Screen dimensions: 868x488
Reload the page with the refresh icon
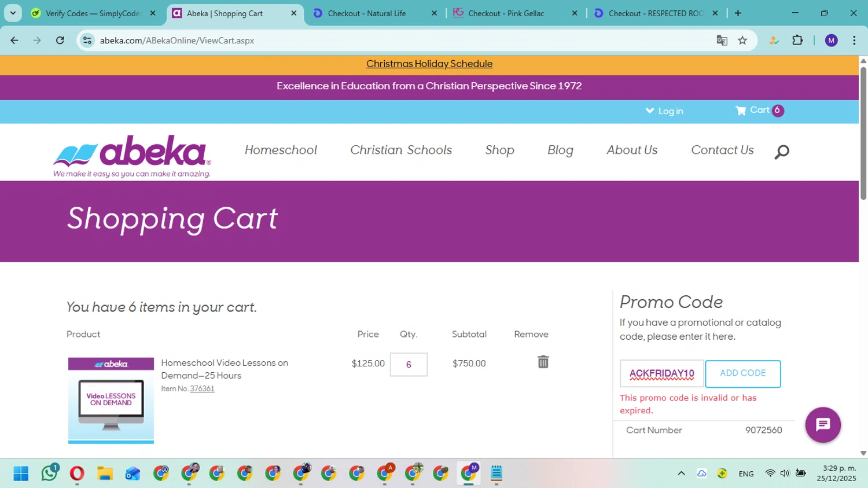[60, 41]
